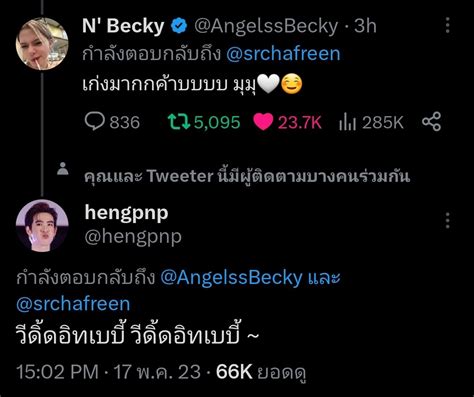Open the 66K views count
Screen dimensions: 474x397
pos(234,372)
